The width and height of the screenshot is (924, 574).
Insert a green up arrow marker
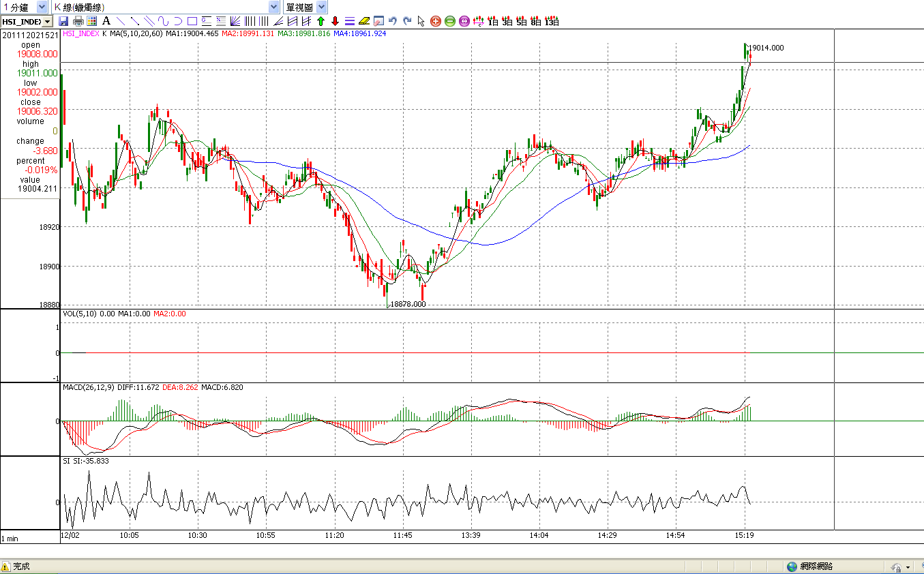click(321, 21)
